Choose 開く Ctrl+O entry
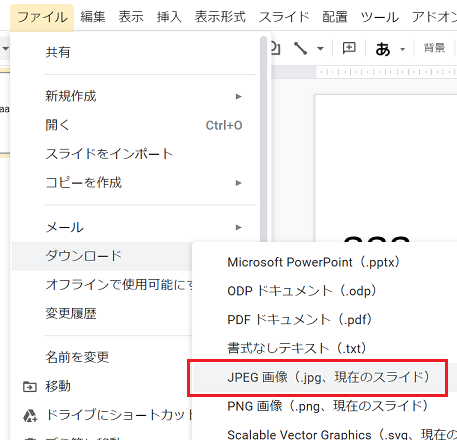The width and height of the screenshot is (457, 440). point(135,125)
